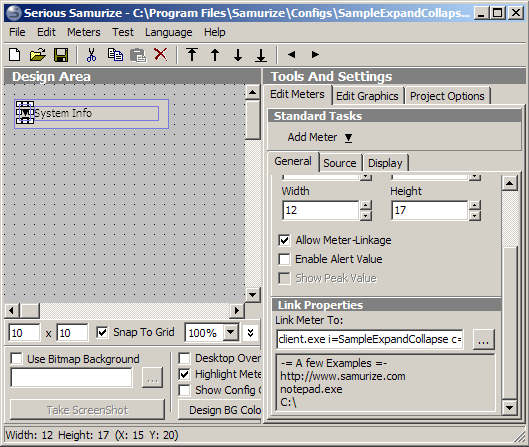Click the Width input field

tap(321, 210)
